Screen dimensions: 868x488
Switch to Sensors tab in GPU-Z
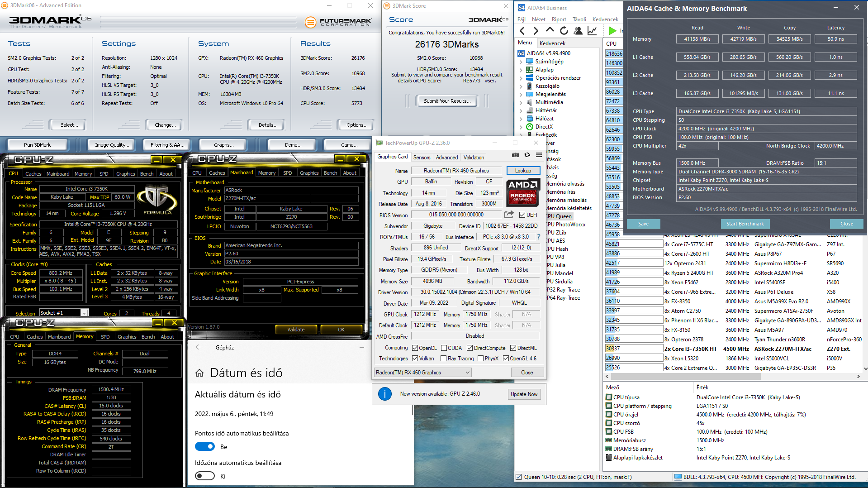tap(422, 158)
